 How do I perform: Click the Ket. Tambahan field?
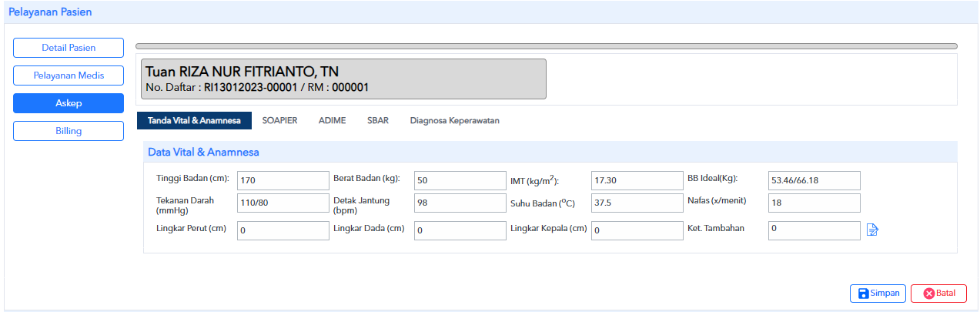click(x=814, y=230)
